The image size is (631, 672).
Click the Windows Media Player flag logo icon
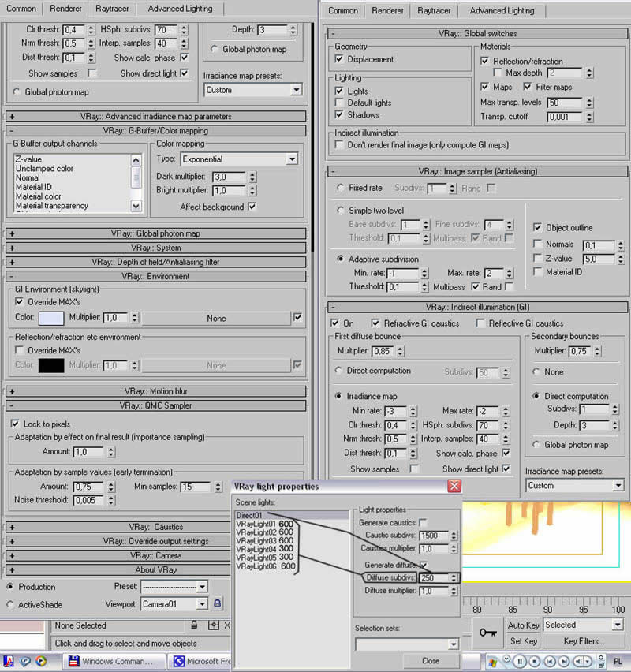coord(492,662)
